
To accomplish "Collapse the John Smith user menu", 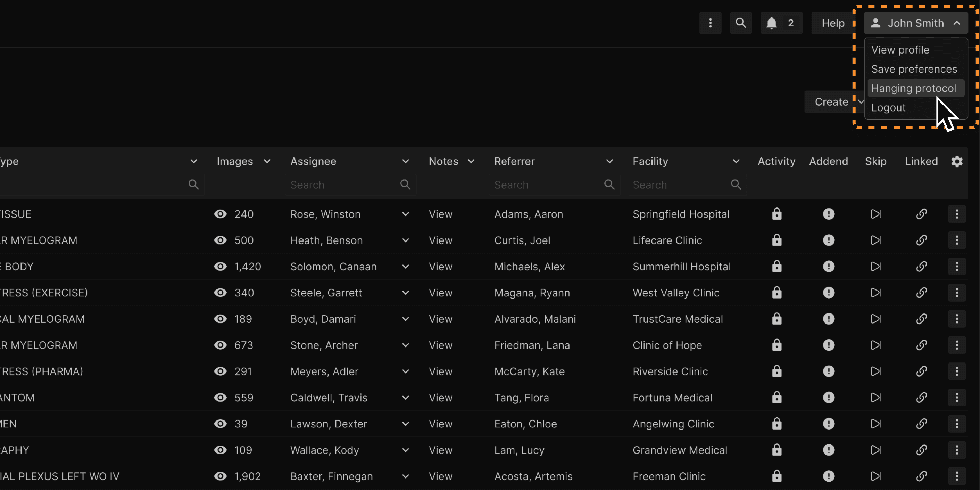I will [916, 23].
